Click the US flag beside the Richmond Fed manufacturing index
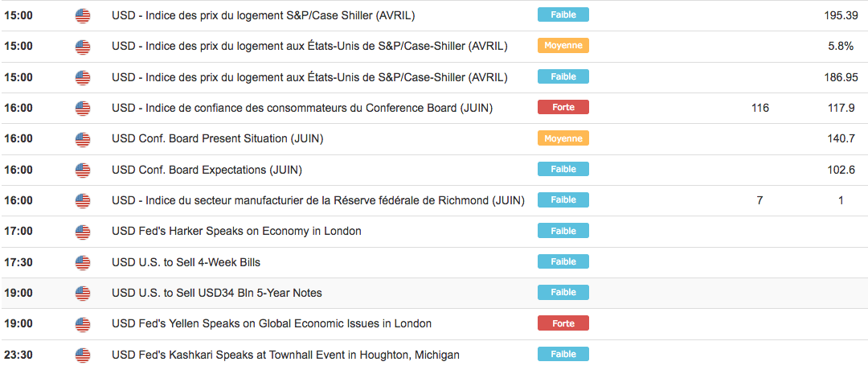Image resolution: width=868 pixels, height=370 pixels. click(x=83, y=200)
